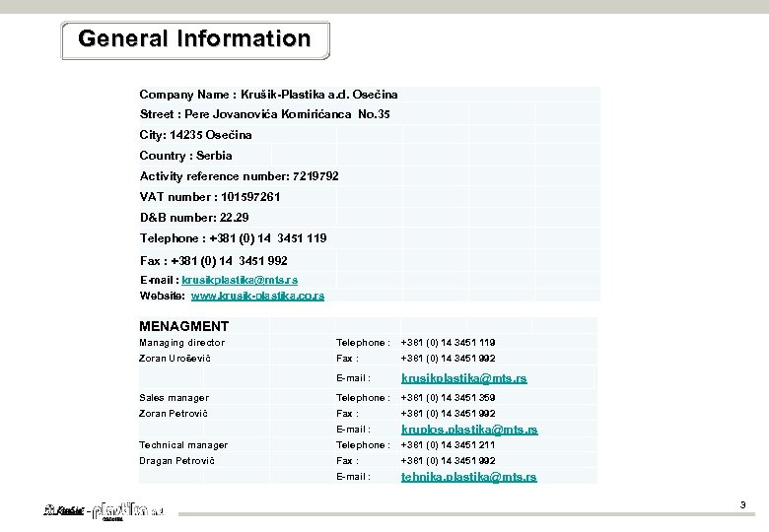
Task: Open the krusikplastika@mts.rs company e-mail link
Action: click(240, 280)
